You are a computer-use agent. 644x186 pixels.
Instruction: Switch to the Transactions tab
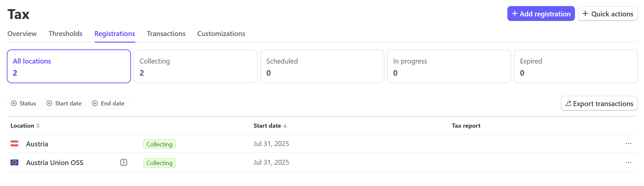coord(166,34)
